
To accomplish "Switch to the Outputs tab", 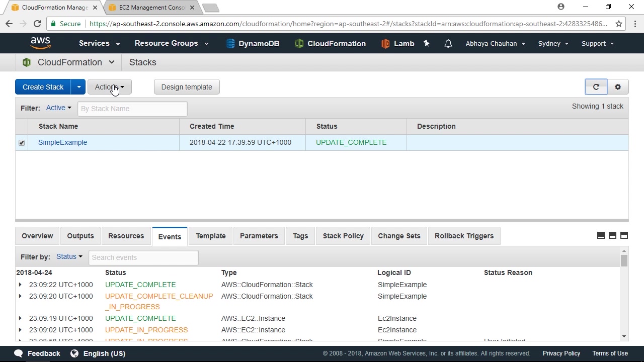I will click(x=80, y=236).
